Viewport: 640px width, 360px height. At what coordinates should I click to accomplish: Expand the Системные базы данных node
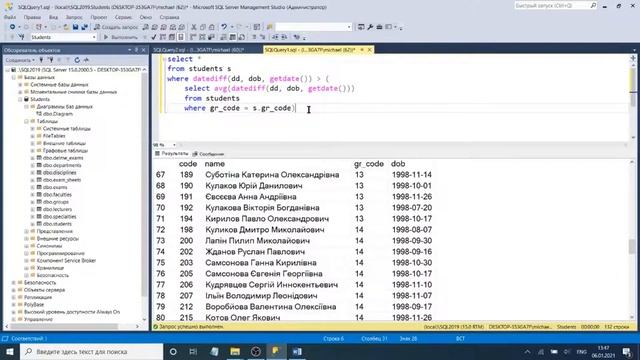pos(20,84)
